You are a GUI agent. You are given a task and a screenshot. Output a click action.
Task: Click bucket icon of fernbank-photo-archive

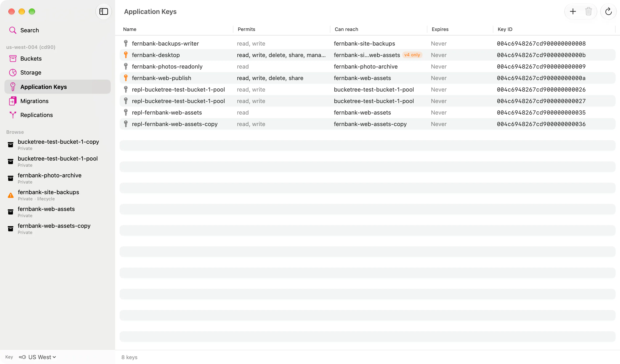point(11,178)
